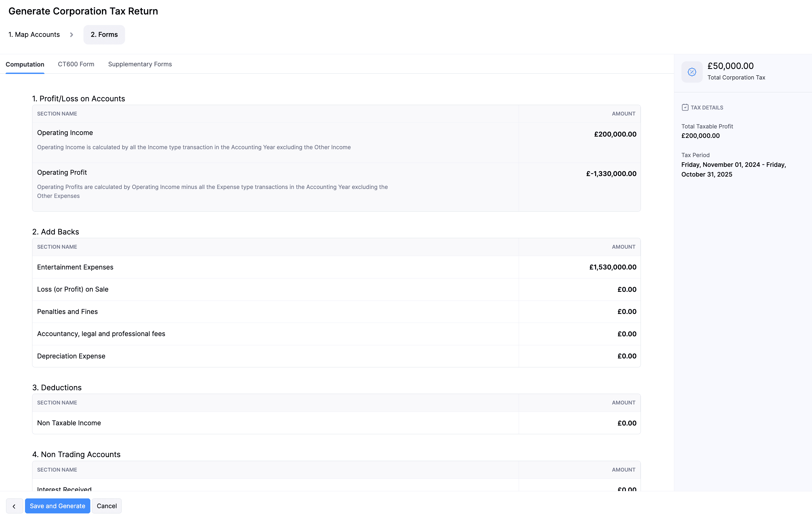The height and width of the screenshot is (520, 812).
Task: Open the Supplementary Forms tab
Action: tap(140, 64)
